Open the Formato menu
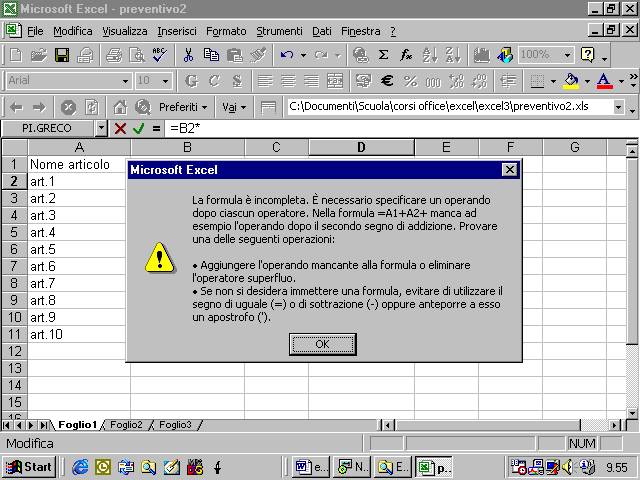Viewport: 640px width, 480px height. pyautogui.click(x=226, y=31)
